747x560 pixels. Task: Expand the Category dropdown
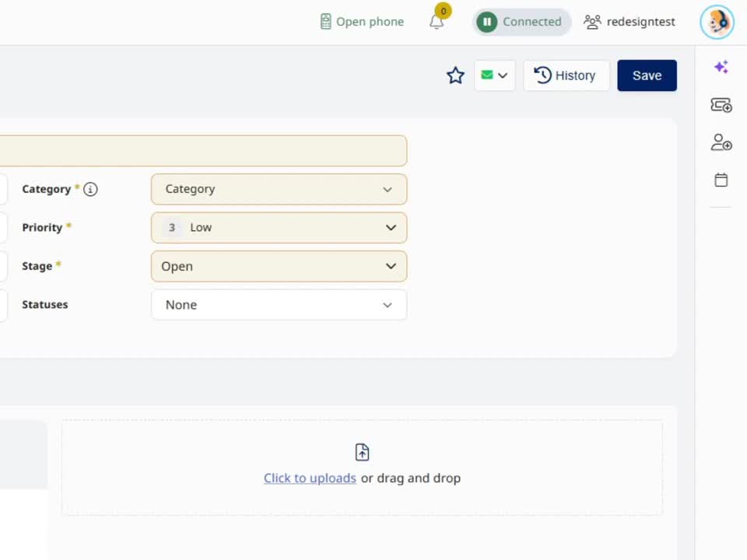pyautogui.click(x=279, y=189)
